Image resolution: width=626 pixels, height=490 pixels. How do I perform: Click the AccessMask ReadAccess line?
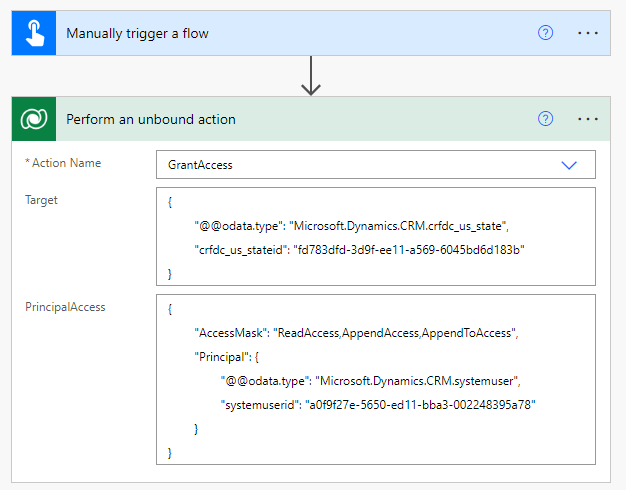pos(356,333)
